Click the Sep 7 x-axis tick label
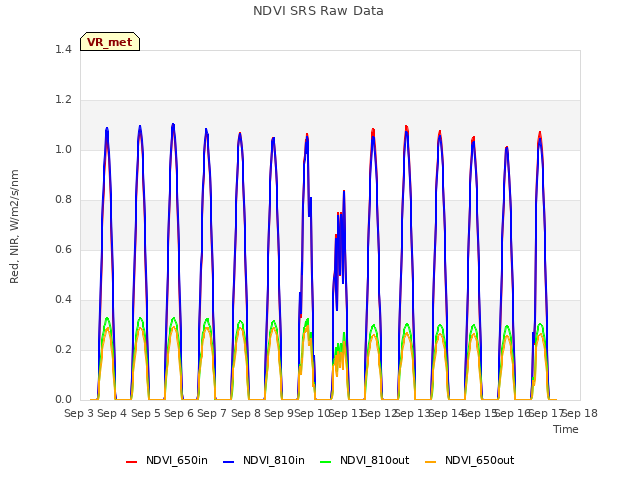 (x=212, y=413)
